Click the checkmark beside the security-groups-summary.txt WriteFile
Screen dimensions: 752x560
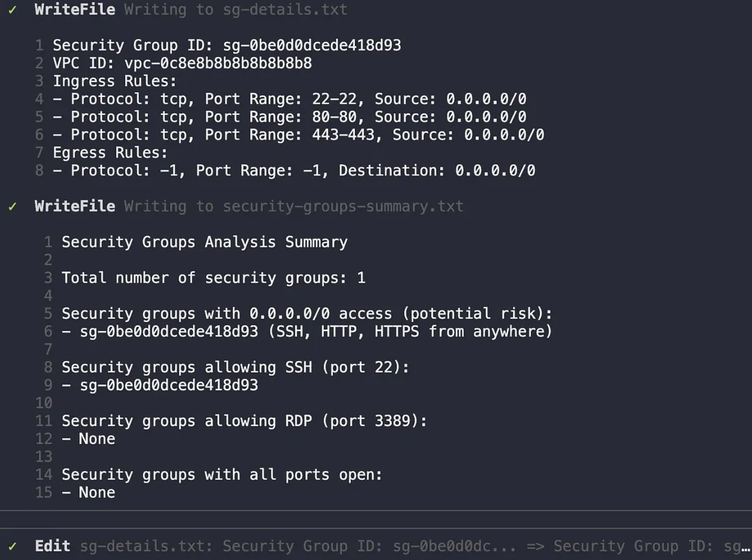click(x=12, y=206)
